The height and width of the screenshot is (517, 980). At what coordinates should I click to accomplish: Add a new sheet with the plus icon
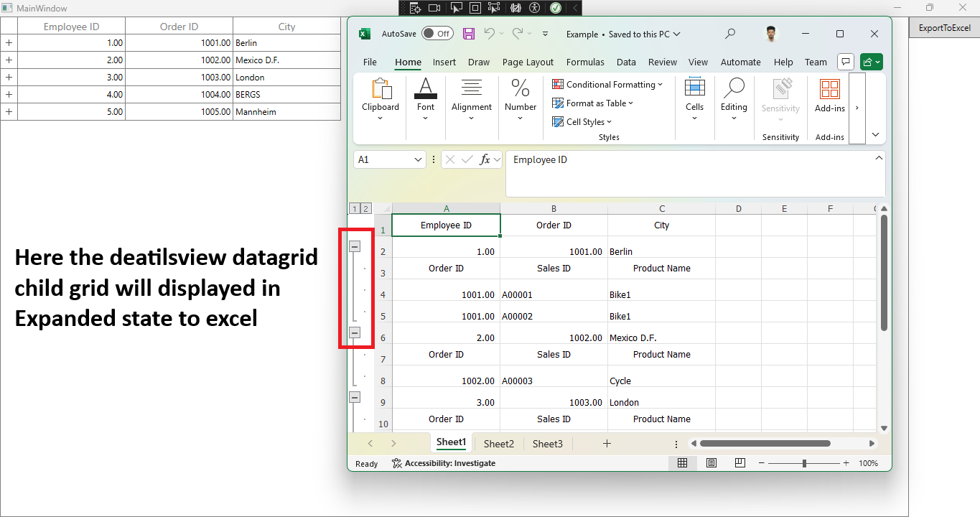click(x=607, y=444)
